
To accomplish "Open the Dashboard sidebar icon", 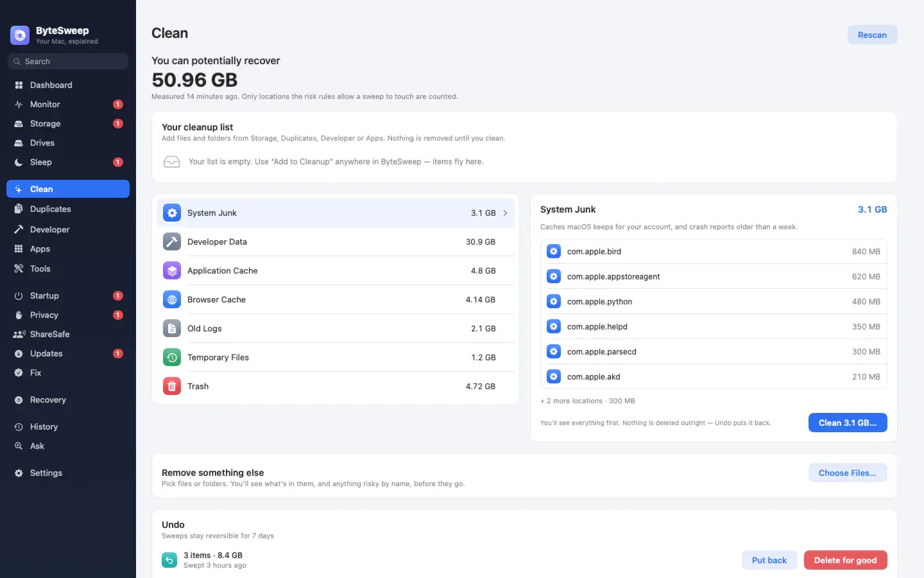I will click(19, 85).
